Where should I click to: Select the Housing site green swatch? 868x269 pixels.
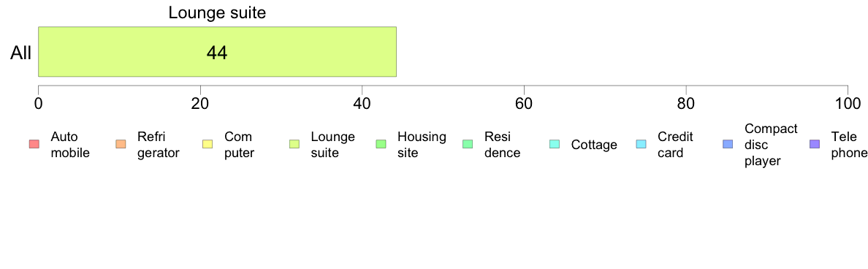tap(381, 145)
